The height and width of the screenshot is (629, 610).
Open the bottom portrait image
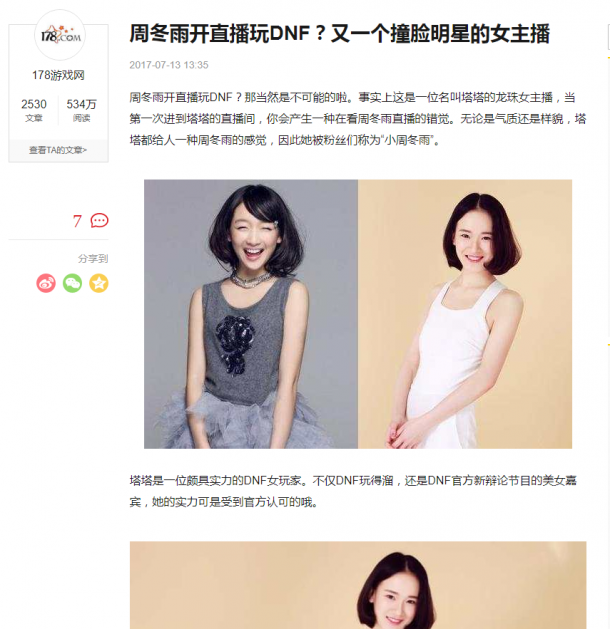[x=358, y=585]
